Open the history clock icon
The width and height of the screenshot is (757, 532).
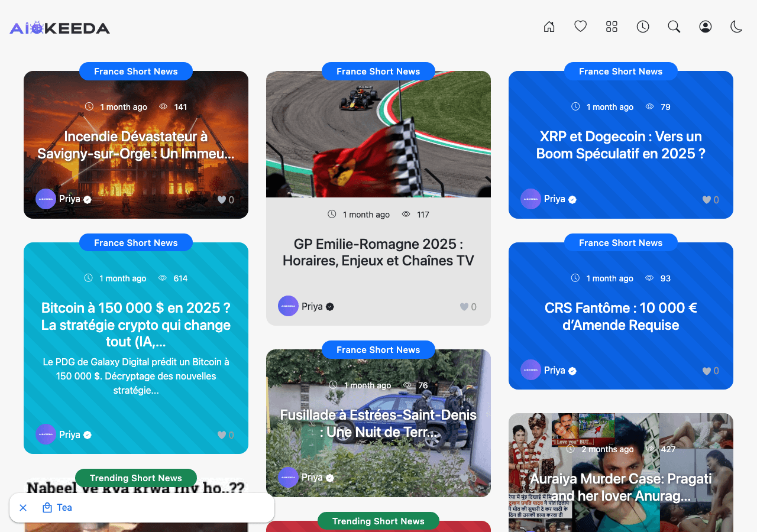[x=643, y=27]
